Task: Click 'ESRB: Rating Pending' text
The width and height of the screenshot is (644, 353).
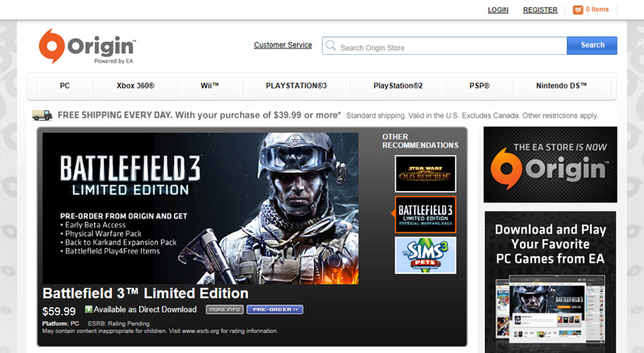Action: coord(118,323)
